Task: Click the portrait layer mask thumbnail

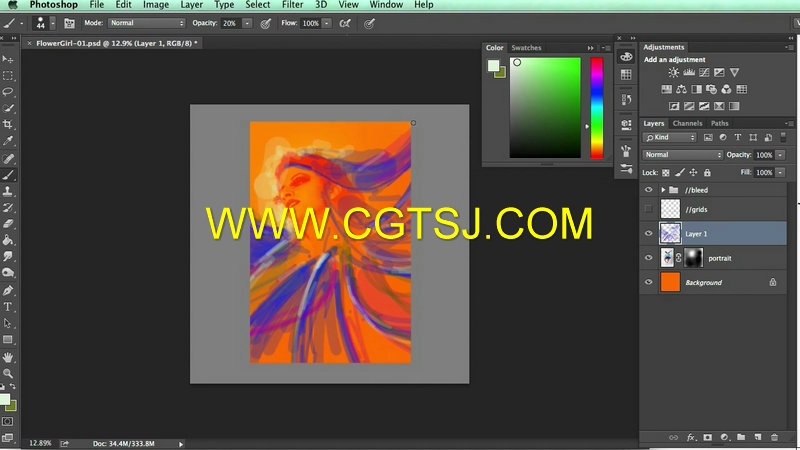Action: 693,258
